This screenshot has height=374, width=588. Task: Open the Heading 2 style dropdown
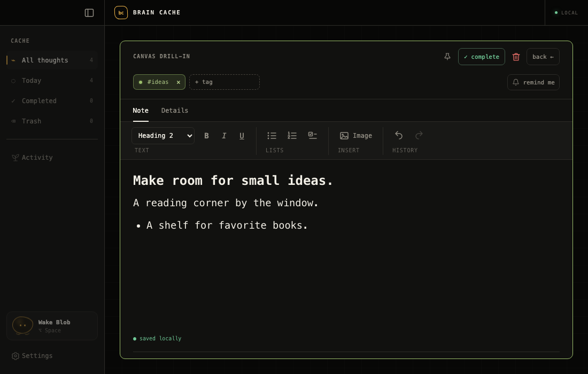(163, 136)
